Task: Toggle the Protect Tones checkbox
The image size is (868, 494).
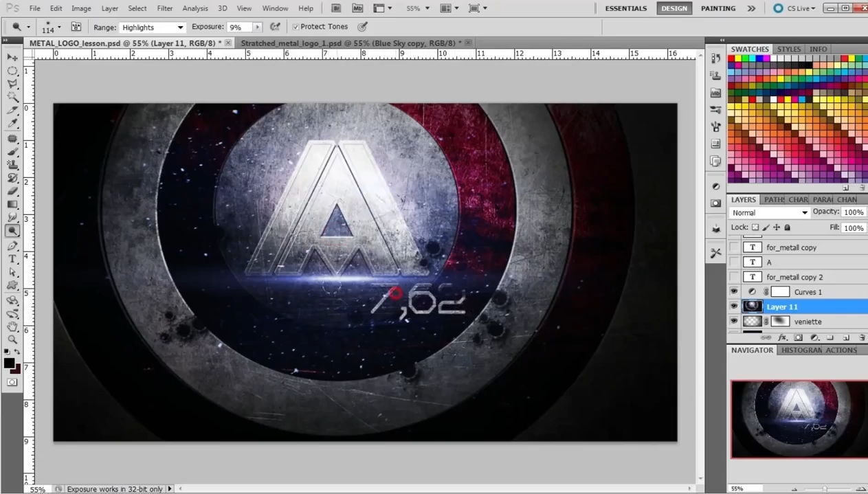Action: tap(296, 27)
